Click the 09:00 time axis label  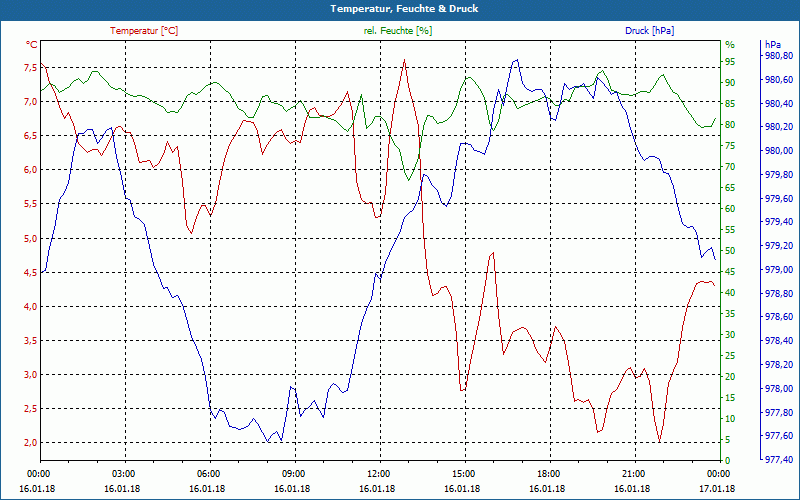[293, 473]
